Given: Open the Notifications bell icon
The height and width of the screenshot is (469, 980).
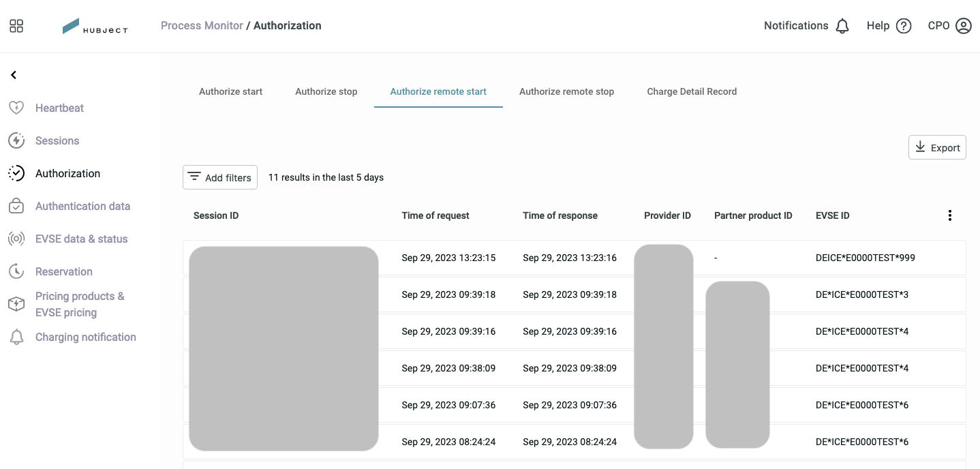Looking at the screenshot, I should coord(842,26).
